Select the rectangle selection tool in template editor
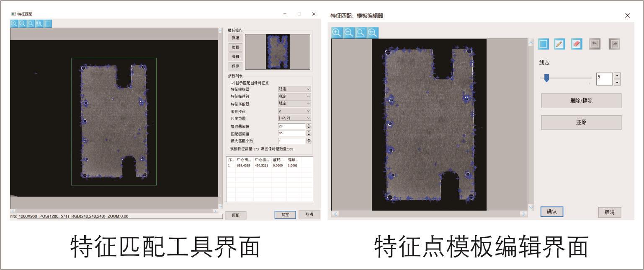644x270 pixels. 543,44
